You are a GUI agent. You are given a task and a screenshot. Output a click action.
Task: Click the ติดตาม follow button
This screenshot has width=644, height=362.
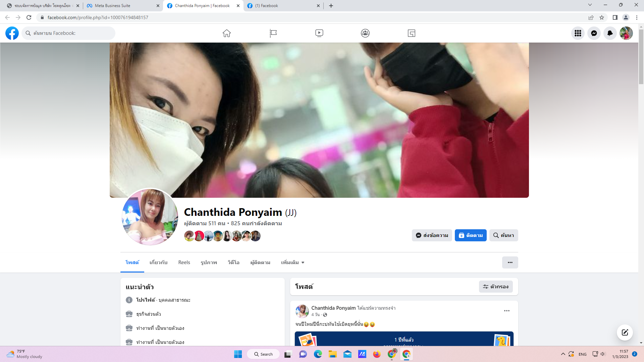[470, 235]
